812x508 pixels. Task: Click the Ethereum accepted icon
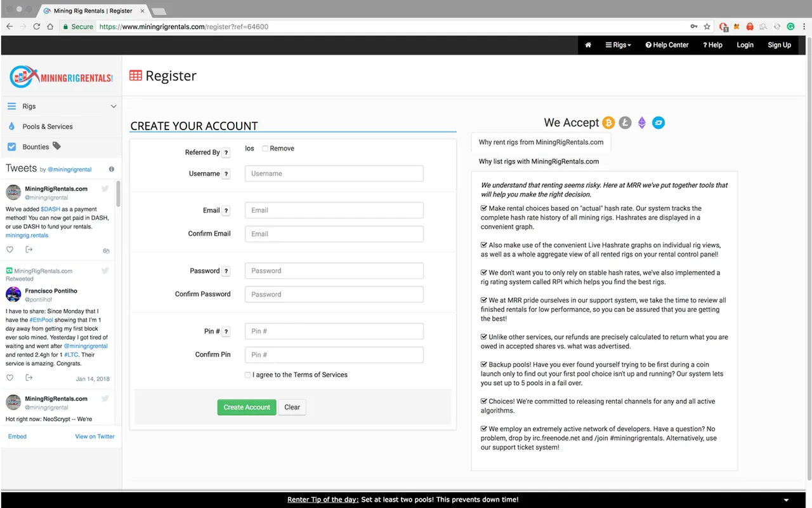tap(642, 123)
